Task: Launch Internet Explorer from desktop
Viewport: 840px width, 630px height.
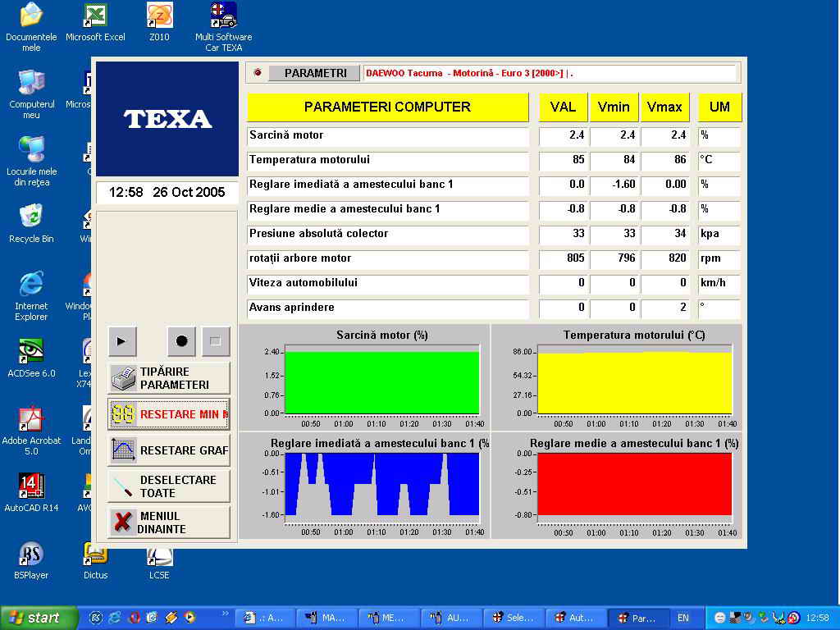Action: coord(31,295)
